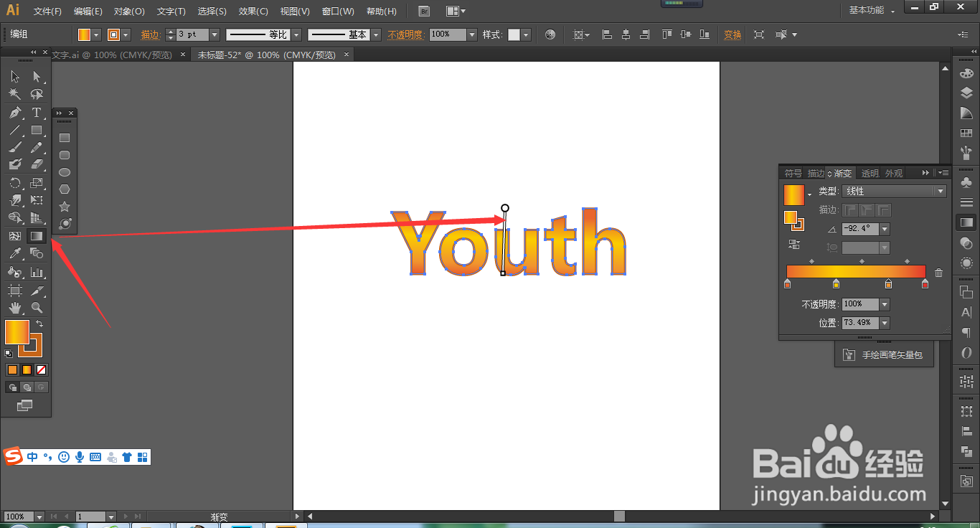Open the 手绘画笔矢量包 panel button
Viewport: 980px width, 528px height.
click(884, 355)
